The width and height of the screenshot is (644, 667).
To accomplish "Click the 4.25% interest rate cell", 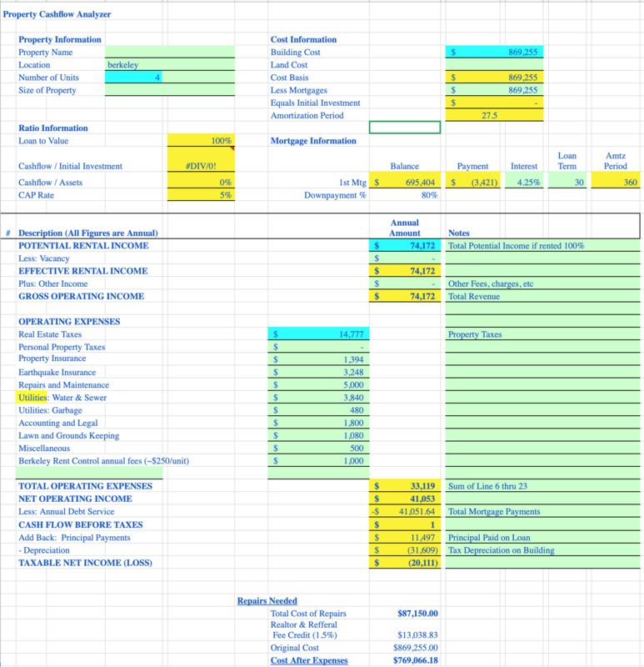I will 524,182.
